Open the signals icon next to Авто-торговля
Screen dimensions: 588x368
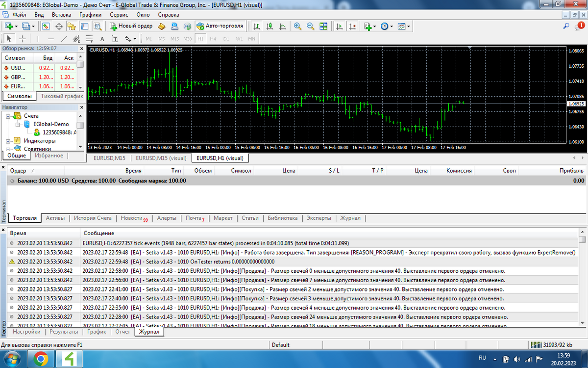coord(187,26)
